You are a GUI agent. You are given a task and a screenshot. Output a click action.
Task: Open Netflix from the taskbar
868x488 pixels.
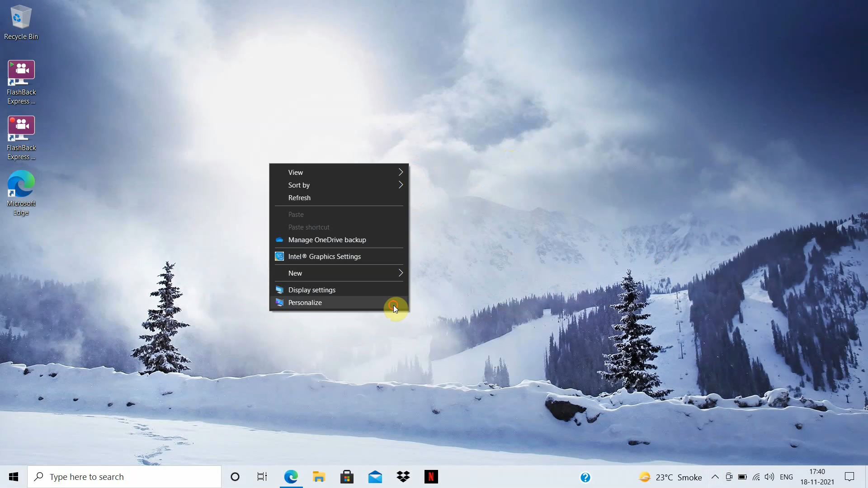(431, 476)
